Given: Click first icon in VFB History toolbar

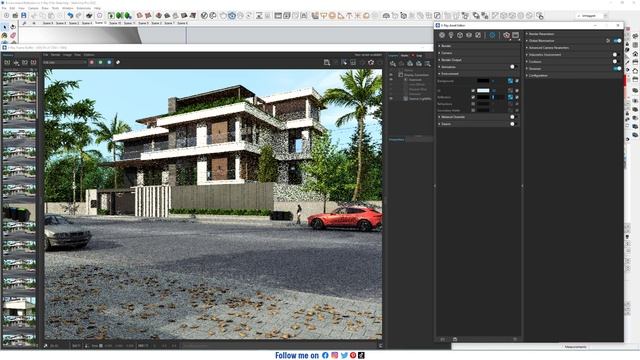Looking at the screenshot, I should point(7,62).
